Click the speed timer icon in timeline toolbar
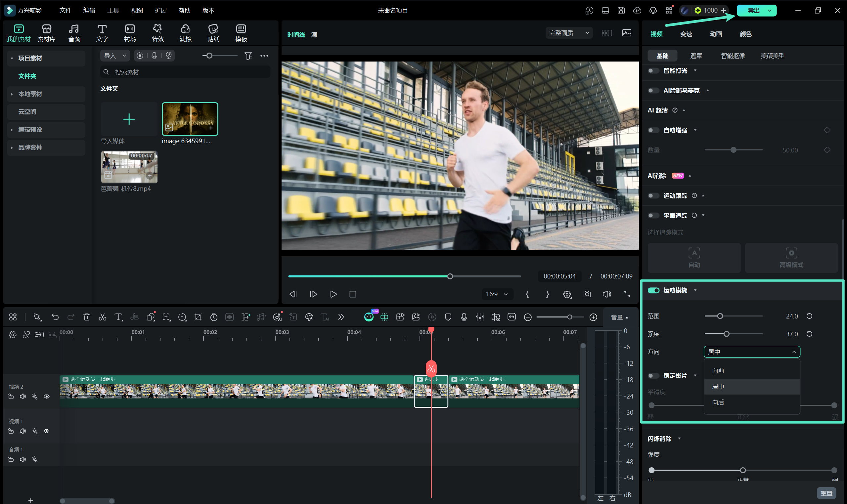 214,317
